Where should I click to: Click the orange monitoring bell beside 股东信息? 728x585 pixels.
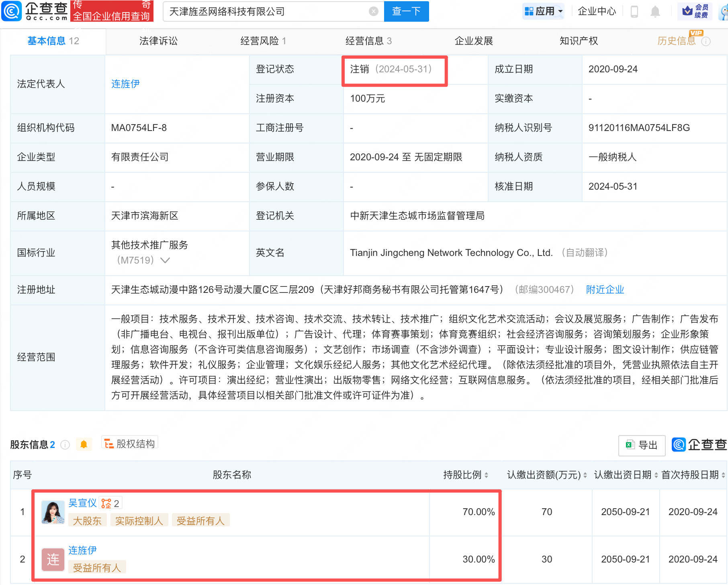[84, 444]
